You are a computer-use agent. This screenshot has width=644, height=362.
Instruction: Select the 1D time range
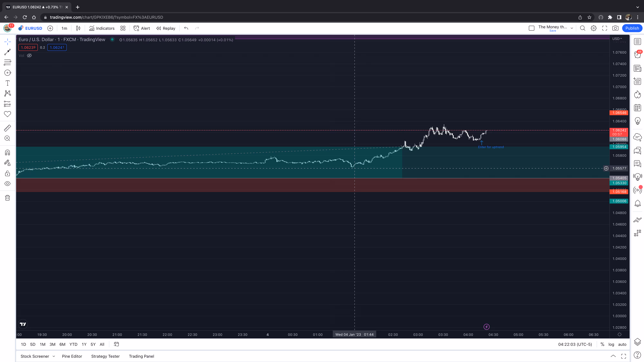24,344
